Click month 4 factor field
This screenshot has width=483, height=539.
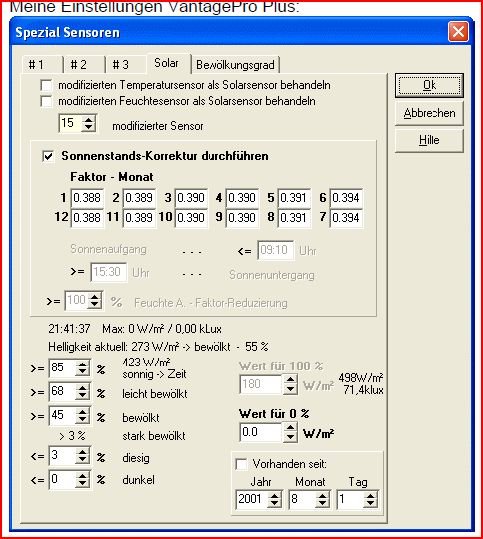242,198
